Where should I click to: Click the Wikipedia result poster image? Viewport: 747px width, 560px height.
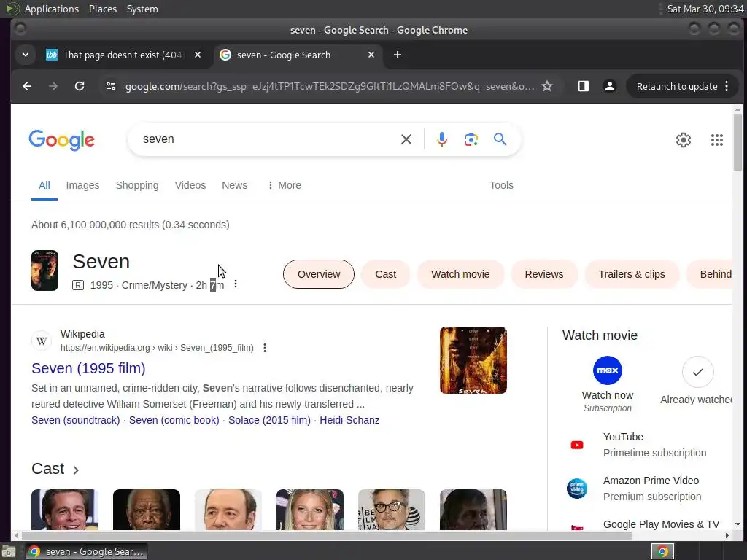point(473,360)
